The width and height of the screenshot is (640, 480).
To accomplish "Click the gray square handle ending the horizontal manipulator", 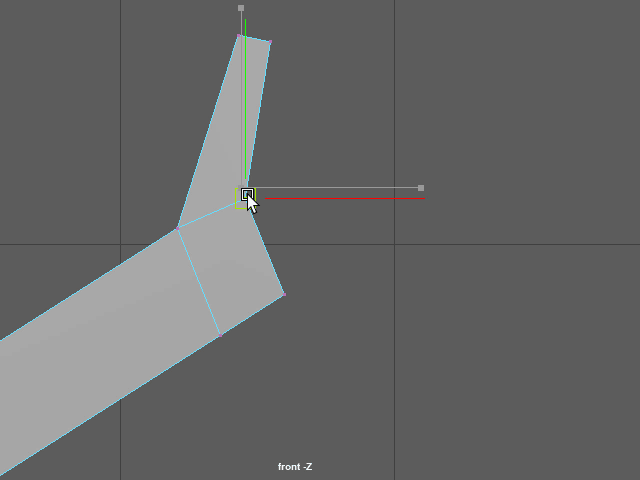I will click(x=421, y=187).
